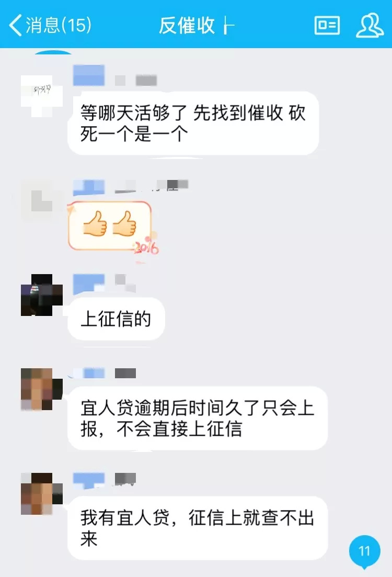Tap the blurred nickname above the first message
Screen dimensions: 392x577
click(115, 76)
